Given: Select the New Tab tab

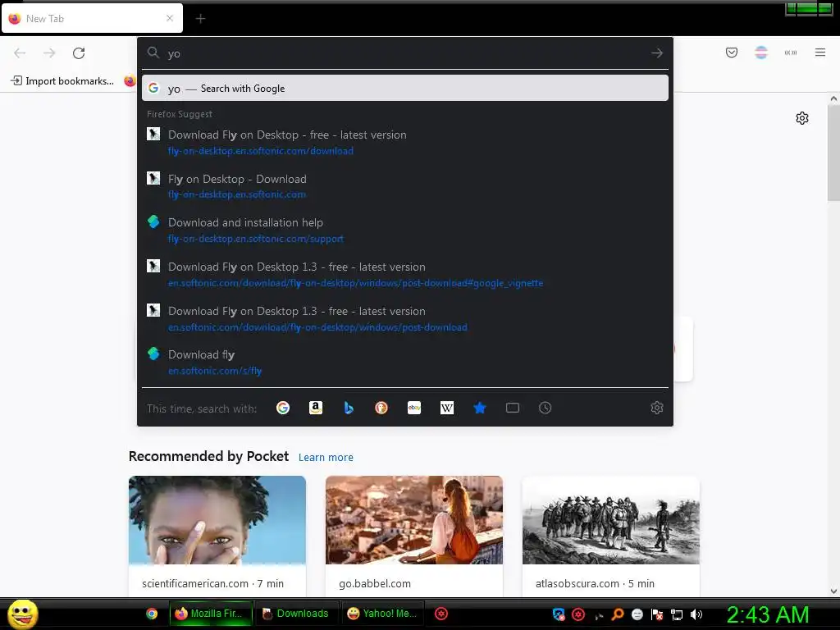Looking at the screenshot, I should pos(92,19).
